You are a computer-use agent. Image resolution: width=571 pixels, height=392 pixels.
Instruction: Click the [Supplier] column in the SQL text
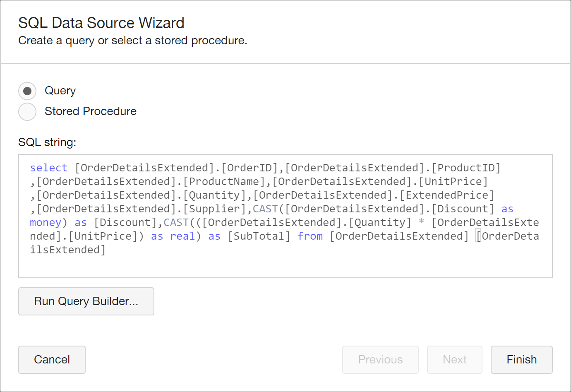214,209
